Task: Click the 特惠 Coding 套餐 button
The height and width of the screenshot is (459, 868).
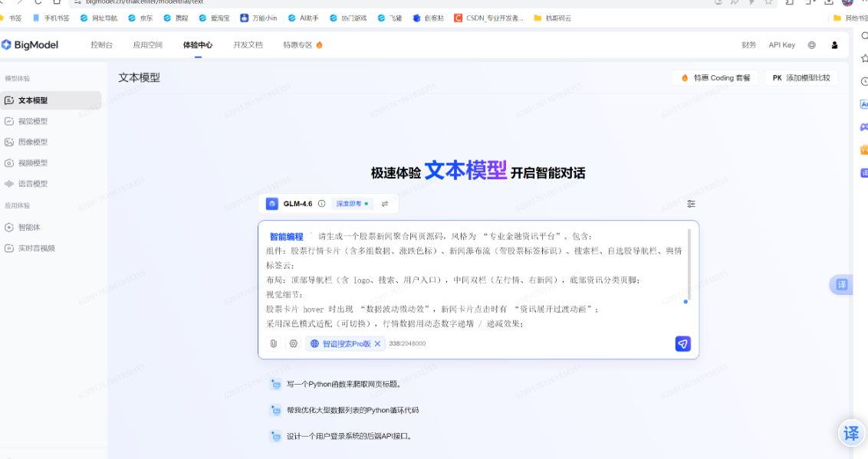Action: coord(715,78)
